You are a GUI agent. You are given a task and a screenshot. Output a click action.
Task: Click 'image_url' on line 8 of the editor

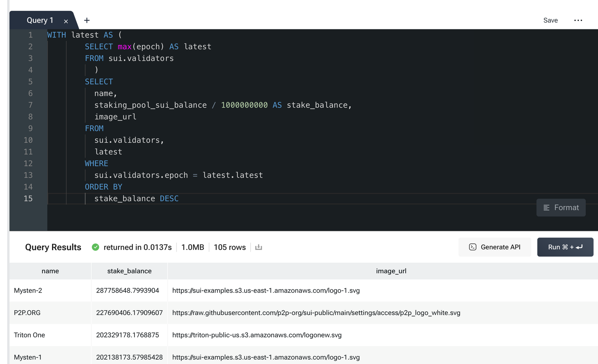[x=115, y=117]
